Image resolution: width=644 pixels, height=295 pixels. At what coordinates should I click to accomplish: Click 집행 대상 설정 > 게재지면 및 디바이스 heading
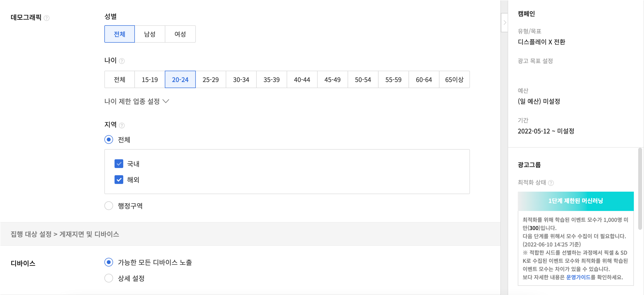(65, 234)
